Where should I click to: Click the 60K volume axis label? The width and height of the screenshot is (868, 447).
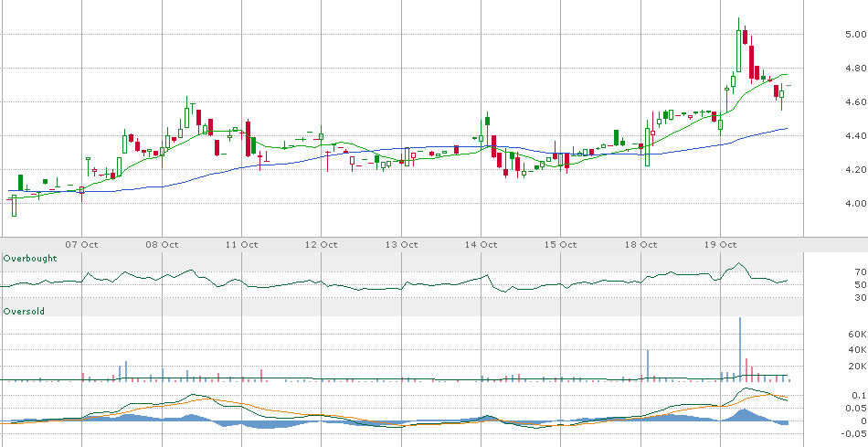coord(857,335)
